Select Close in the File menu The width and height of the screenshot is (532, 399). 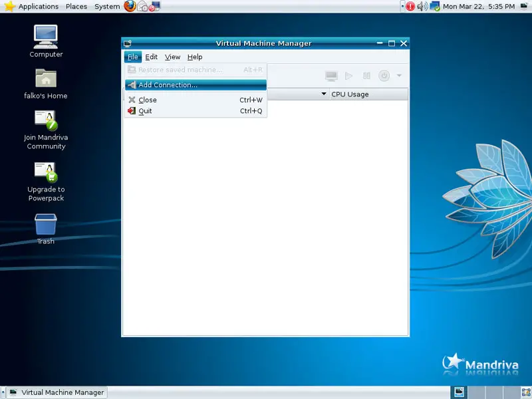[x=196, y=100]
